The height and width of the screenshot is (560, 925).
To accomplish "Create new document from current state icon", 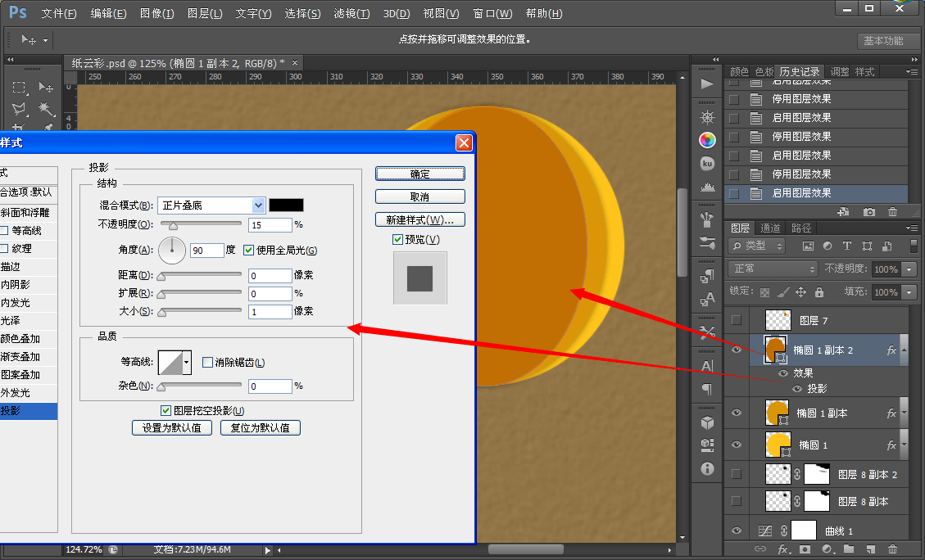I will pyautogui.click(x=844, y=211).
